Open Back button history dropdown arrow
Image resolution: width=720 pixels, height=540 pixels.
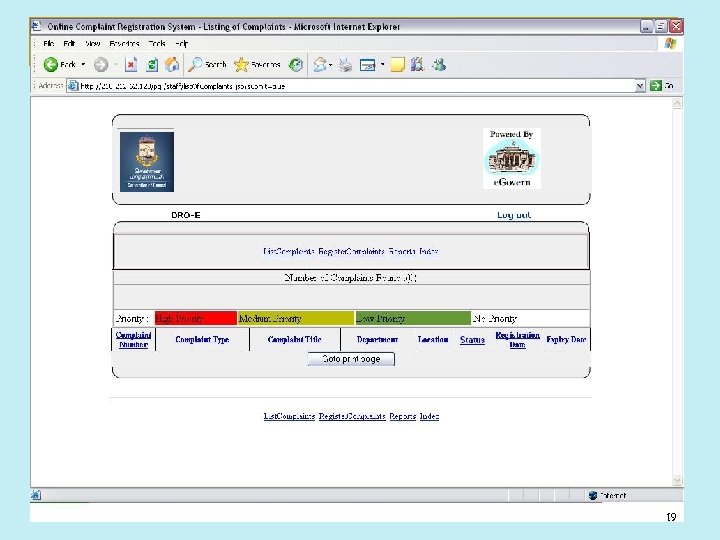click(x=83, y=65)
